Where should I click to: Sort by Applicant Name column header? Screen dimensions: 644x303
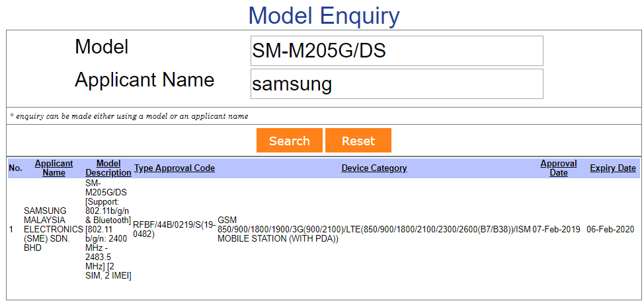pos(54,168)
